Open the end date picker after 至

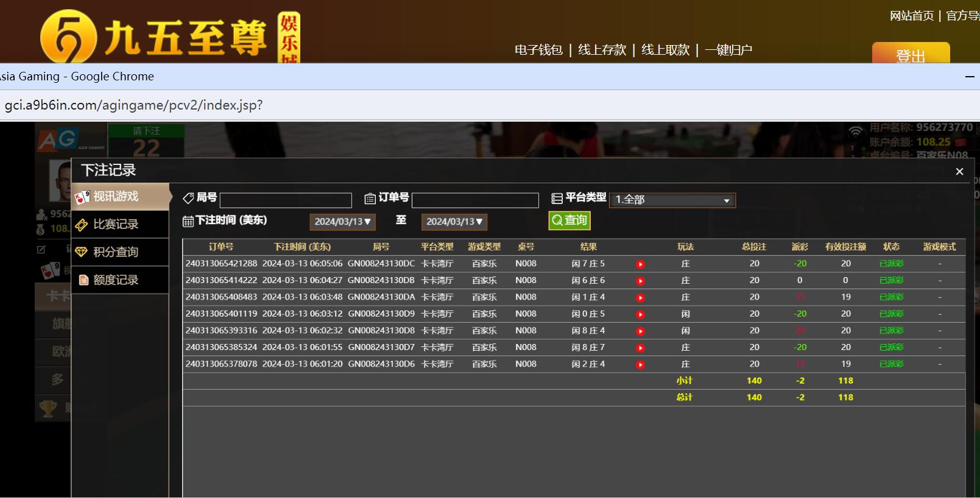pyautogui.click(x=454, y=222)
